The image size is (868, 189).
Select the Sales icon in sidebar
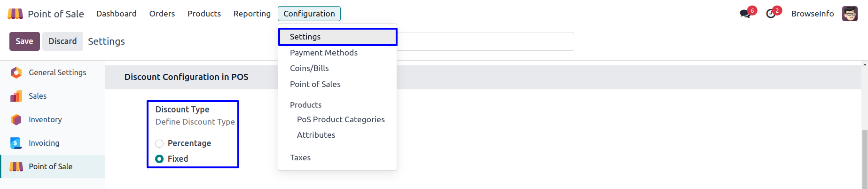tap(16, 96)
